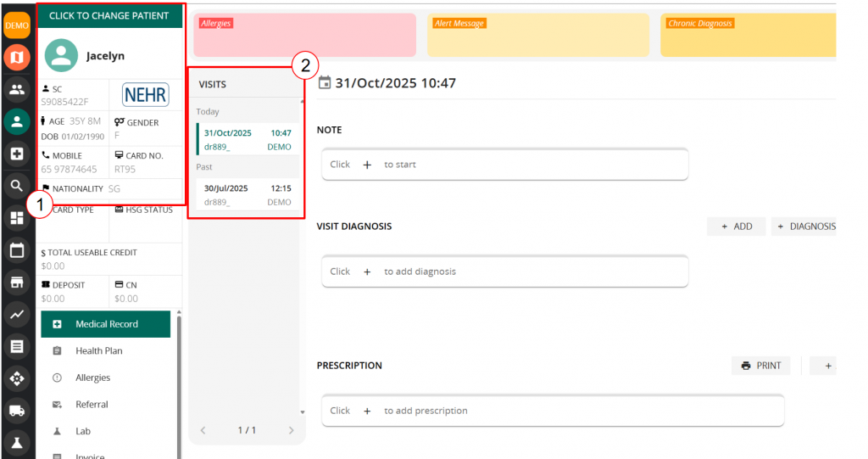Viewport: 868px width, 459px height.
Task: Click the CLICK TO CHANGE PATIENT button
Action: (x=109, y=15)
